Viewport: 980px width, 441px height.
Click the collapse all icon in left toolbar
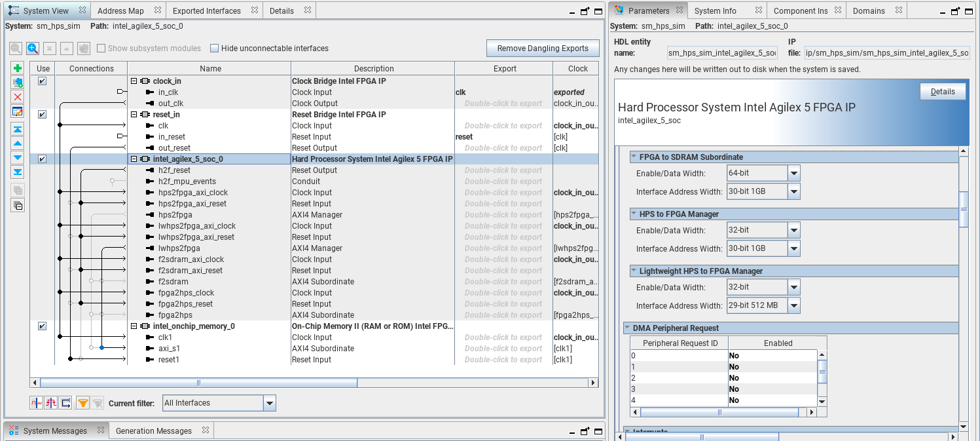[18, 205]
